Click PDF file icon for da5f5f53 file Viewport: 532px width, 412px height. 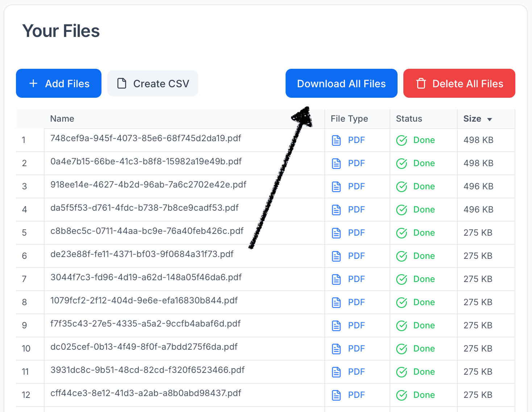pos(336,210)
